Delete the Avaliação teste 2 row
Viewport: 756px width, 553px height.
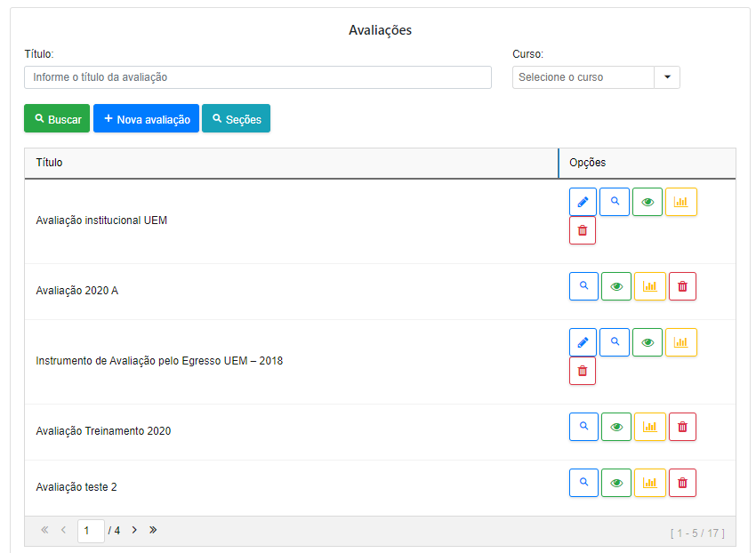click(x=682, y=483)
